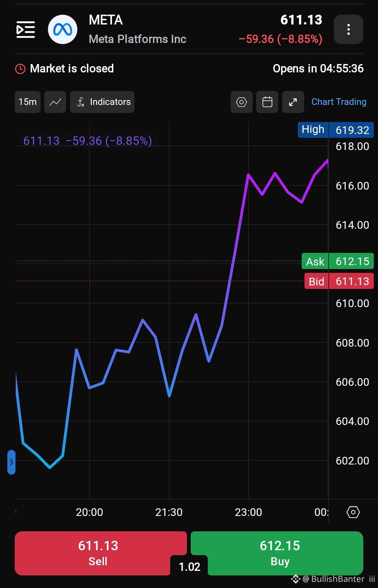Viewport: 378px width, 588px height.
Task: Click the Bid 611.13 price label
Action: point(339,281)
